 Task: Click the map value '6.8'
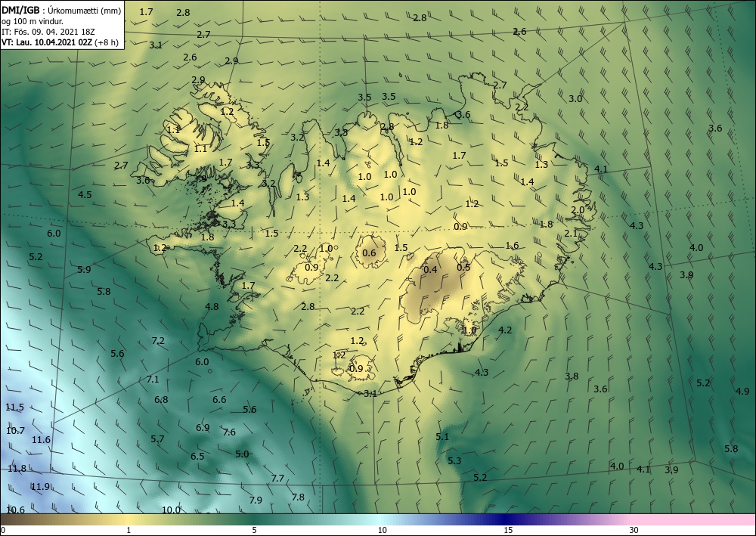click(161, 400)
